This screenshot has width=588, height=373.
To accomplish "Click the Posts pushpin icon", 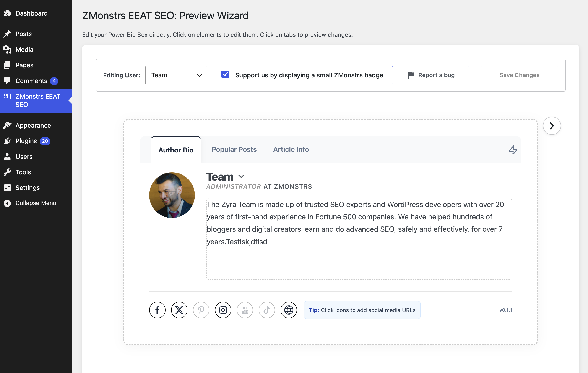I will [x=7, y=34].
